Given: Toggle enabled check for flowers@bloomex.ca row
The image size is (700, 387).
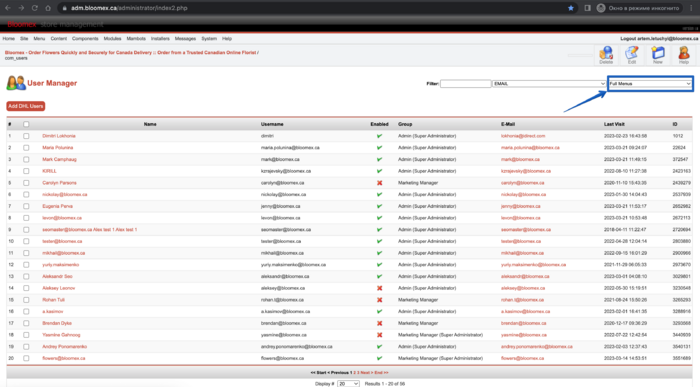Looking at the screenshot, I should (379, 358).
